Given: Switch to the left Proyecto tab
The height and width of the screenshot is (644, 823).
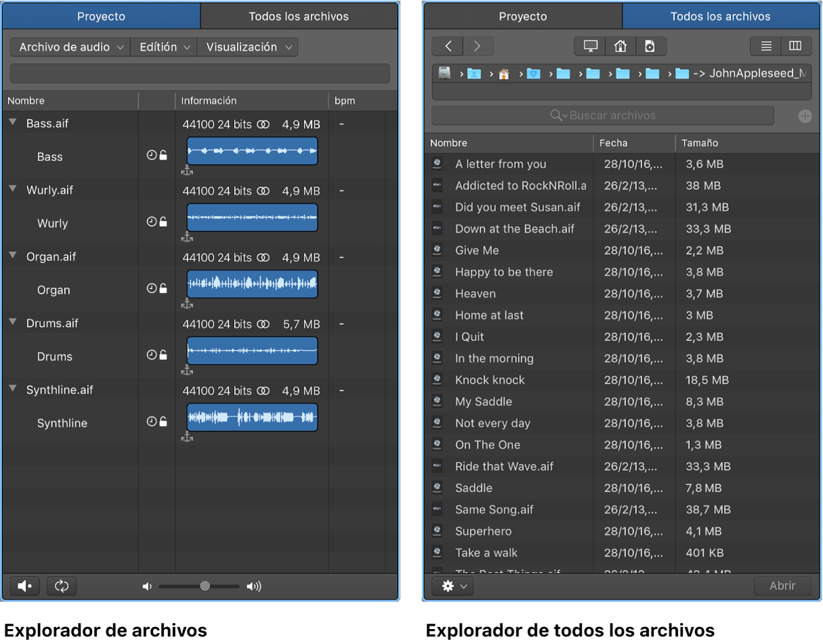Looking at the screenshot, I should click(x=102, y=16).
